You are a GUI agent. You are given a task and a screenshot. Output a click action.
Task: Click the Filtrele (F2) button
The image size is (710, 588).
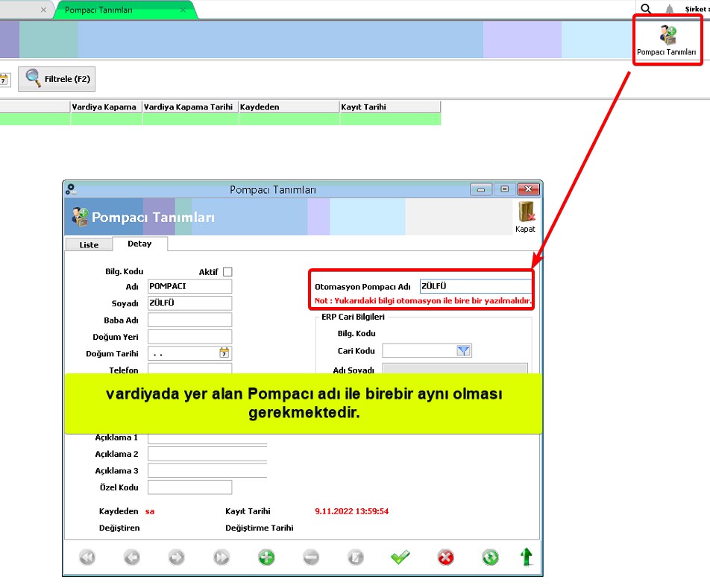57,79
